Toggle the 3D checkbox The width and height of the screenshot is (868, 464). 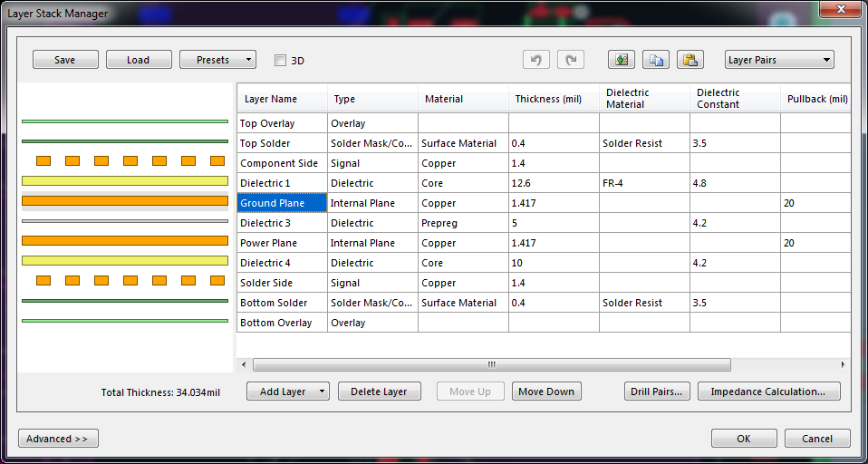pos(281,61)
